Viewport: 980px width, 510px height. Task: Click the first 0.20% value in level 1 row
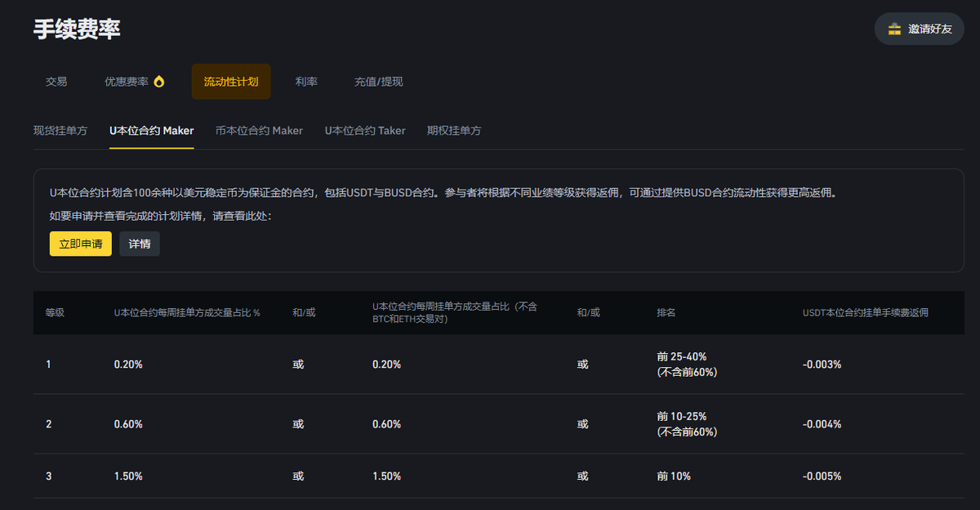(x=128, y=365)
